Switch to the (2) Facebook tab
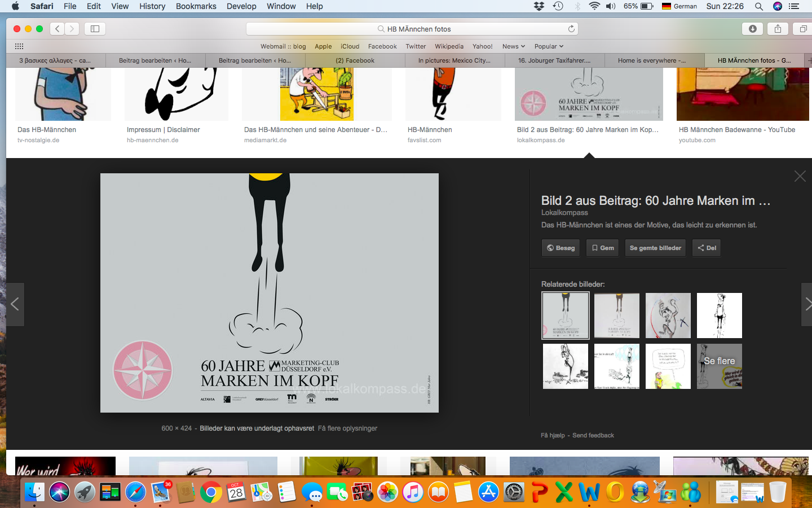Viewport: 812px width, 508px height. 355,60
